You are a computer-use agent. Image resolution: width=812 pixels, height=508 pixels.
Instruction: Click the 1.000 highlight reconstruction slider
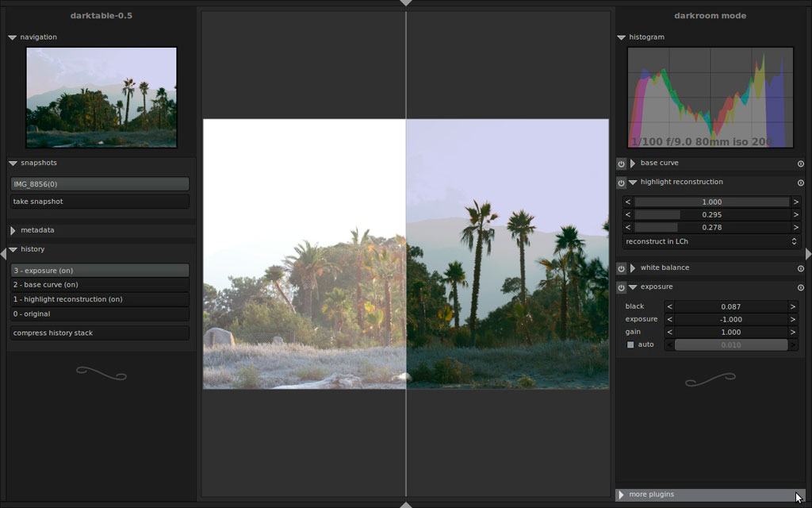tap(711, 202)
